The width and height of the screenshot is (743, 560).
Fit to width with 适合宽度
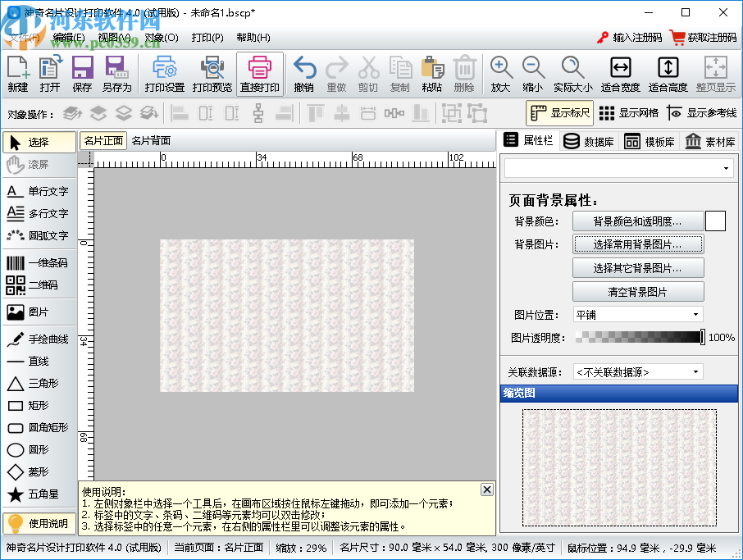click(620, 74)
